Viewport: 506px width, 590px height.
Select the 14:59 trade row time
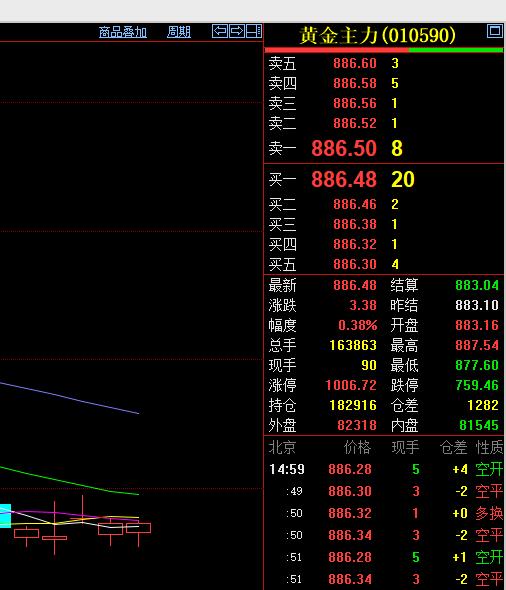(x=287, y=469)
